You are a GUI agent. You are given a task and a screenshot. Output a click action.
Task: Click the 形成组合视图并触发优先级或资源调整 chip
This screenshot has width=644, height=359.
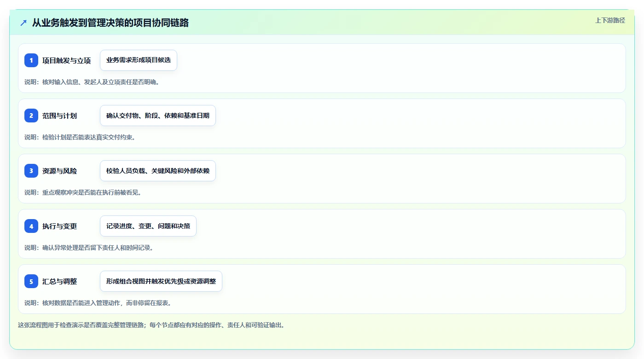[161, 281]
